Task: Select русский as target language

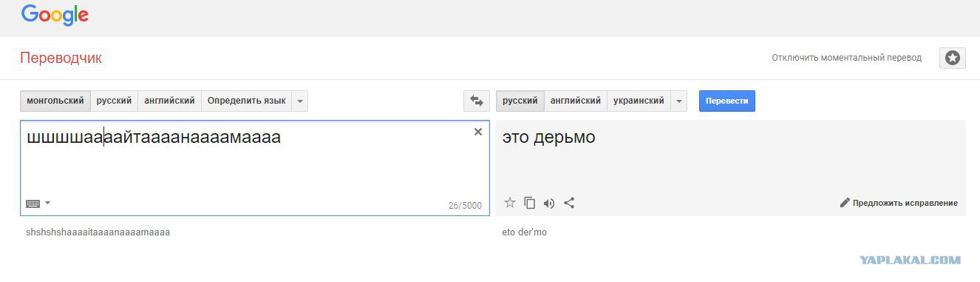Action: [x=520, y=101]
